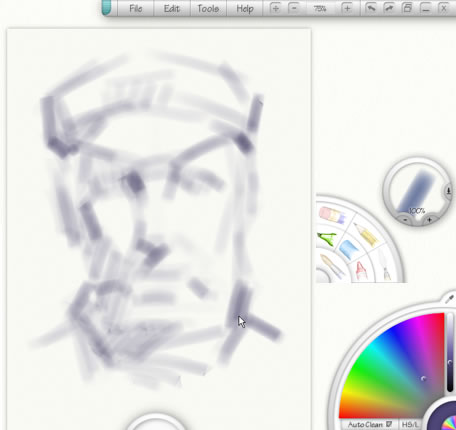456x430 pixels.
Task: Click the 75% zoom level readout
Action: [x=320, y=9]
